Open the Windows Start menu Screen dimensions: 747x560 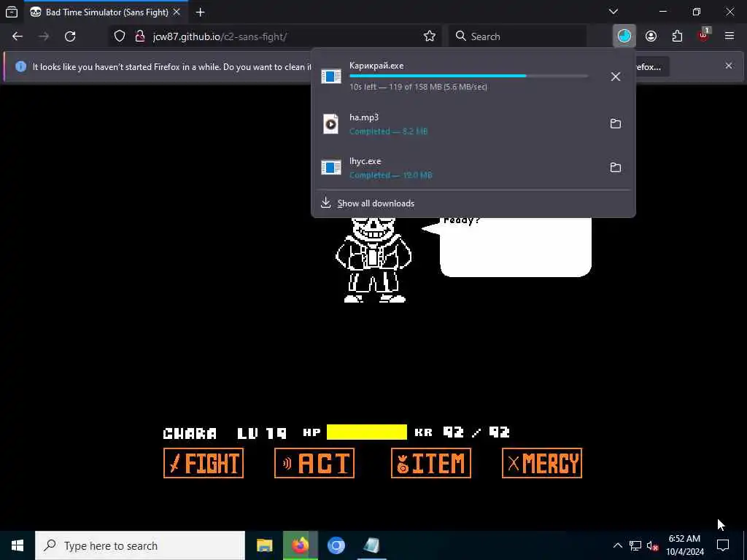(x=18, y=545)
